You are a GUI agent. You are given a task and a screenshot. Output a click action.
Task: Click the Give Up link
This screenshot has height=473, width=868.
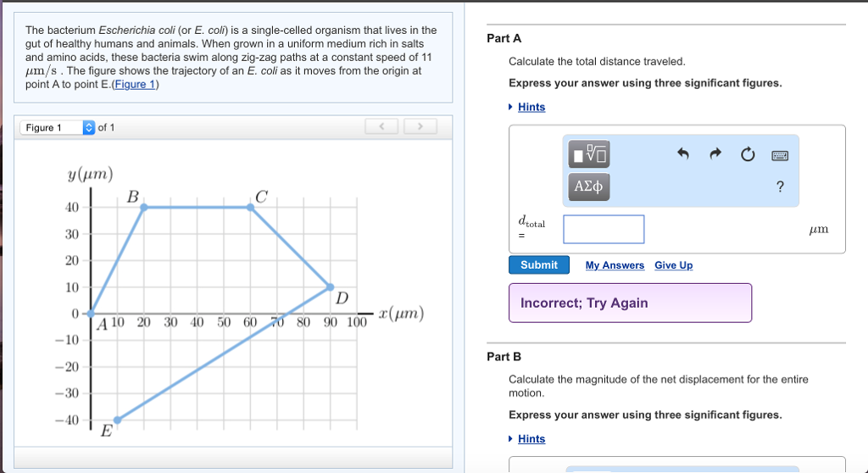pos(673,265)
